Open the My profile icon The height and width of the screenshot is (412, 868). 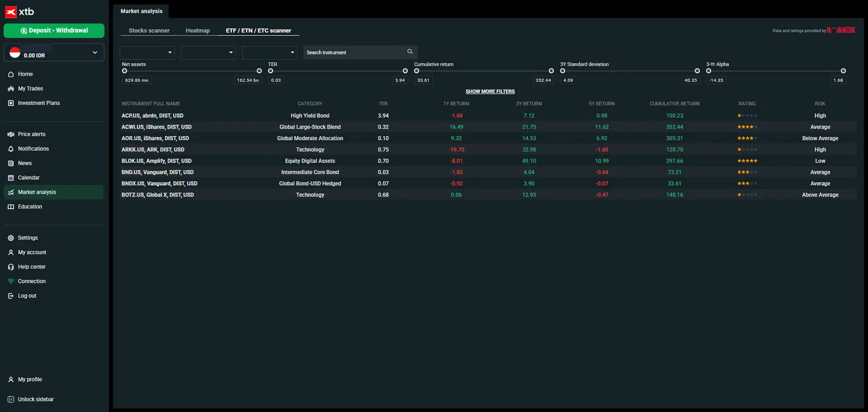11,379
